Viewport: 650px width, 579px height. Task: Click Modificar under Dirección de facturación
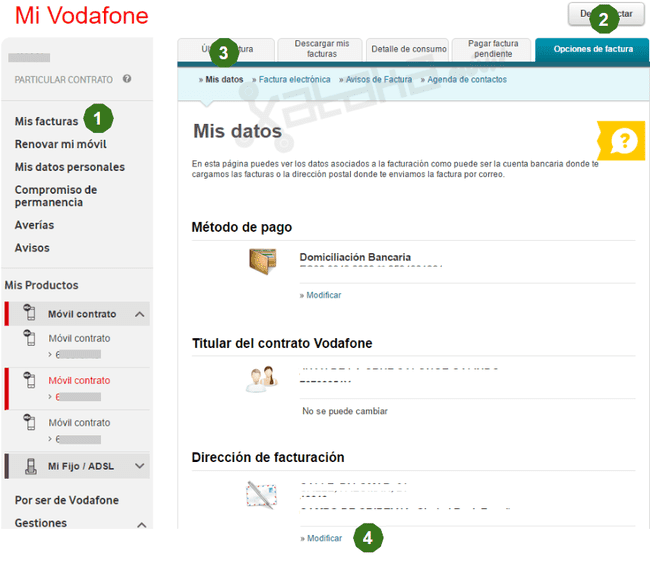point(324,538)
